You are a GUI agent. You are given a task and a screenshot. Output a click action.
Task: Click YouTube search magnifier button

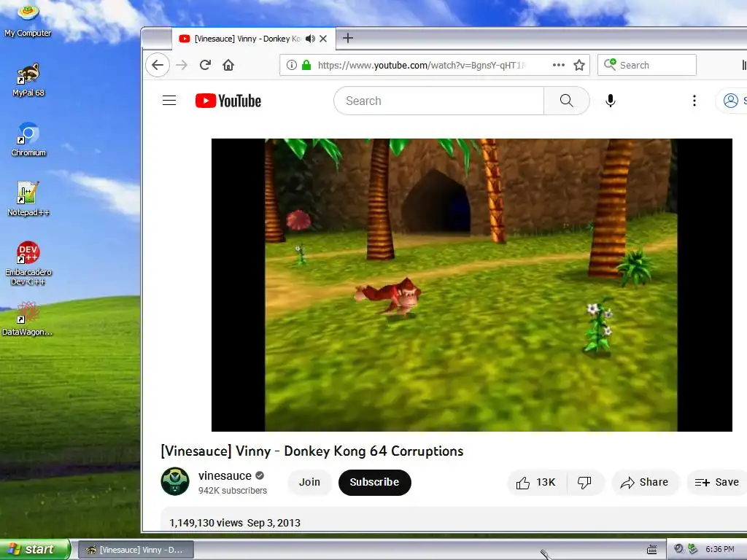[x=566, y=101]
